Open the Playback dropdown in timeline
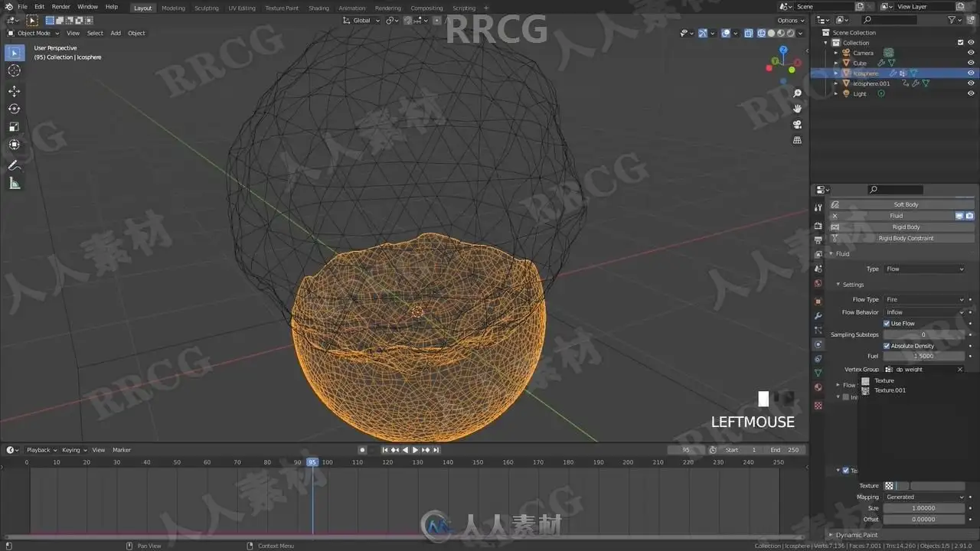980x551 pixels. [41, 450]
